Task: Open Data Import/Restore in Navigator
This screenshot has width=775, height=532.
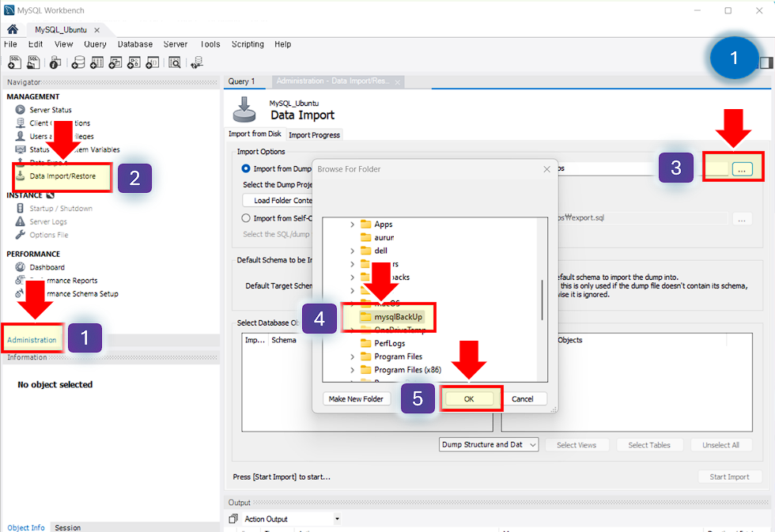Action: tap(62, 175)
